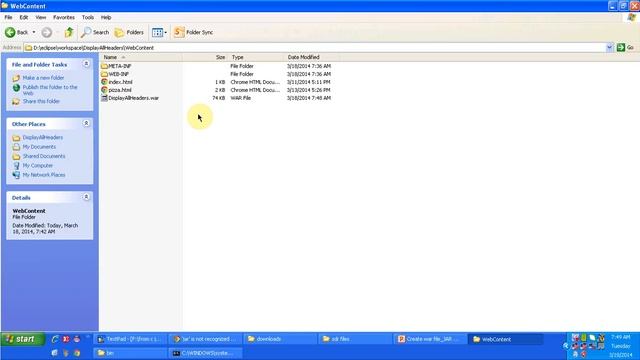Collapse File and Folder Tasks panel

click(86, 64)
